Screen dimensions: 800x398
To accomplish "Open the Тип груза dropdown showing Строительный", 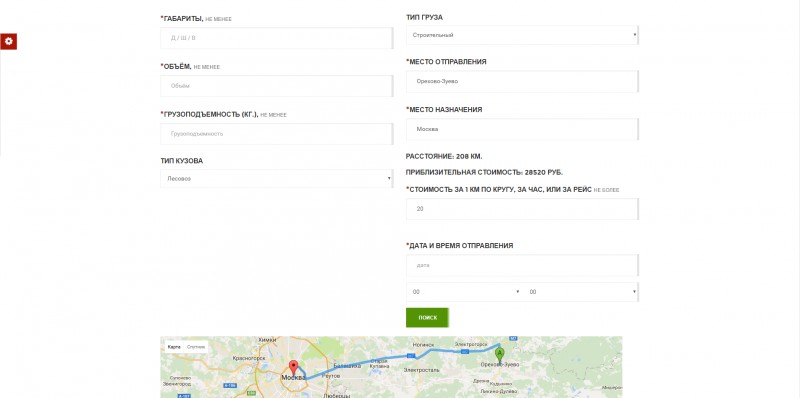I will [522, 35].
